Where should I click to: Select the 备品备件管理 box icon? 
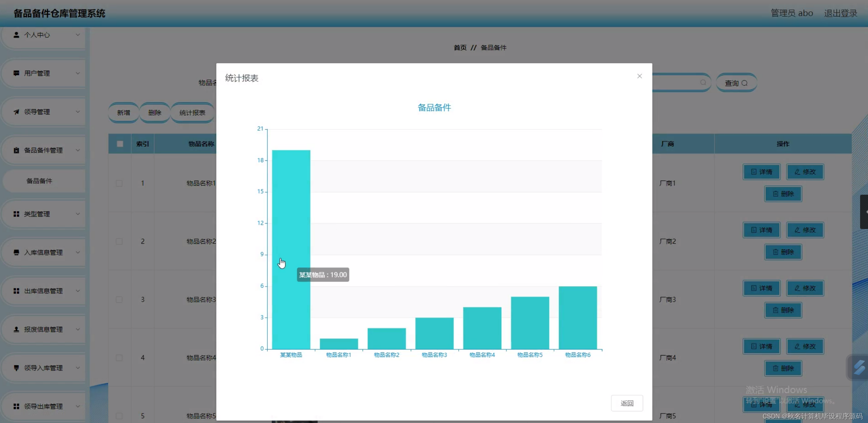point(16,150)
